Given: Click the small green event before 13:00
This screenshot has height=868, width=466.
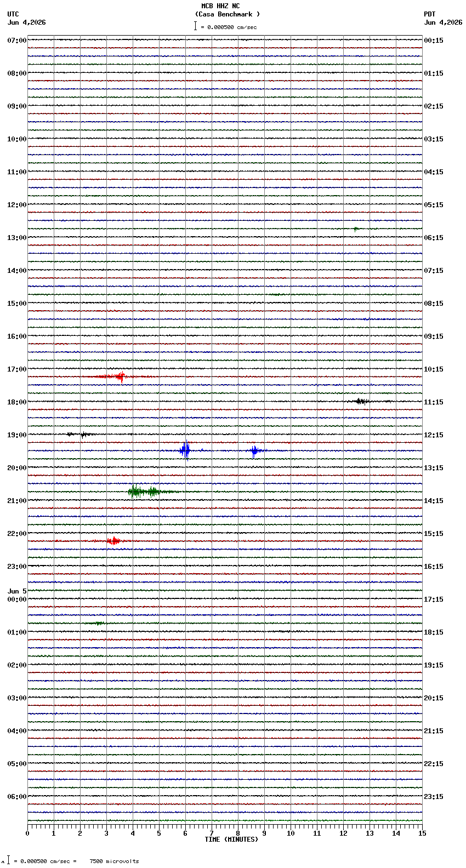Looking at the screenshot, I should click(x=356, y=229).
